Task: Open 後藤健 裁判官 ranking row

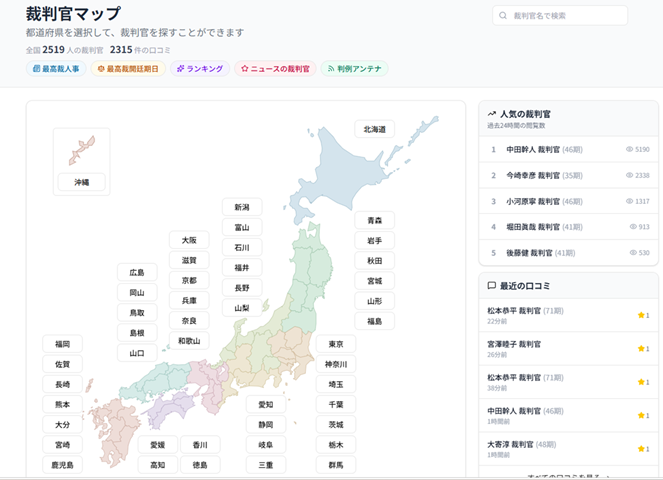Action: click(x=568, y=253)
